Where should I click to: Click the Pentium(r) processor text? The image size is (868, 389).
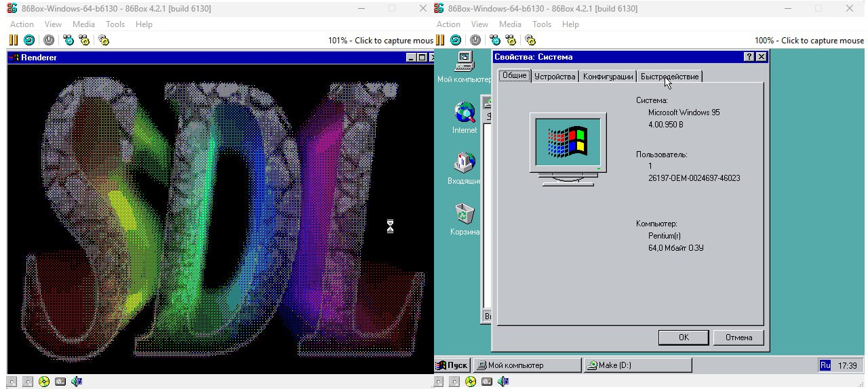tap(664, 236)
